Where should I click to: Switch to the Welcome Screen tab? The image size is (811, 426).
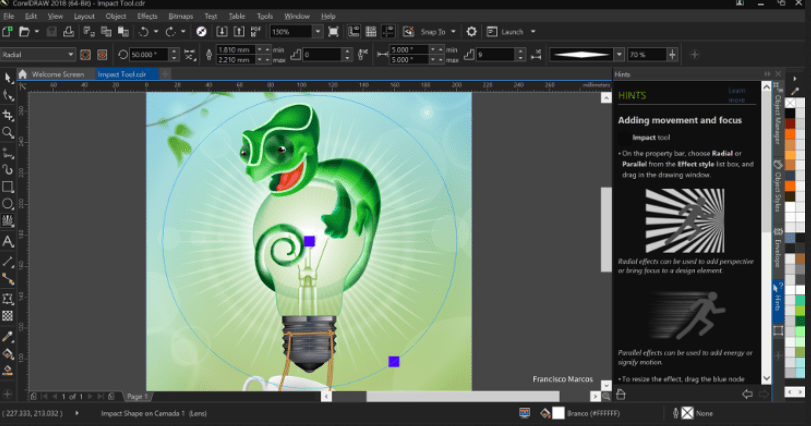point(57,74)
